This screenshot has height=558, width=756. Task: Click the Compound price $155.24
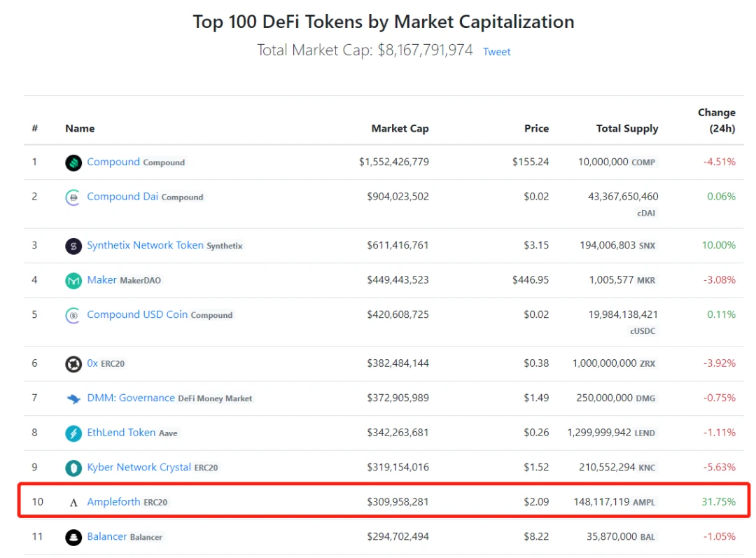click(x=531, y=162)
